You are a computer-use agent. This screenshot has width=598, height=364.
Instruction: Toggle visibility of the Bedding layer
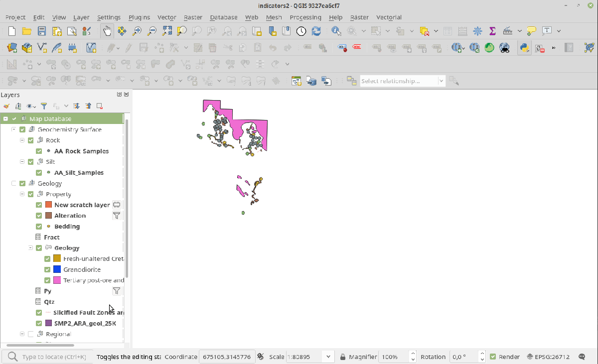point(39,227)
